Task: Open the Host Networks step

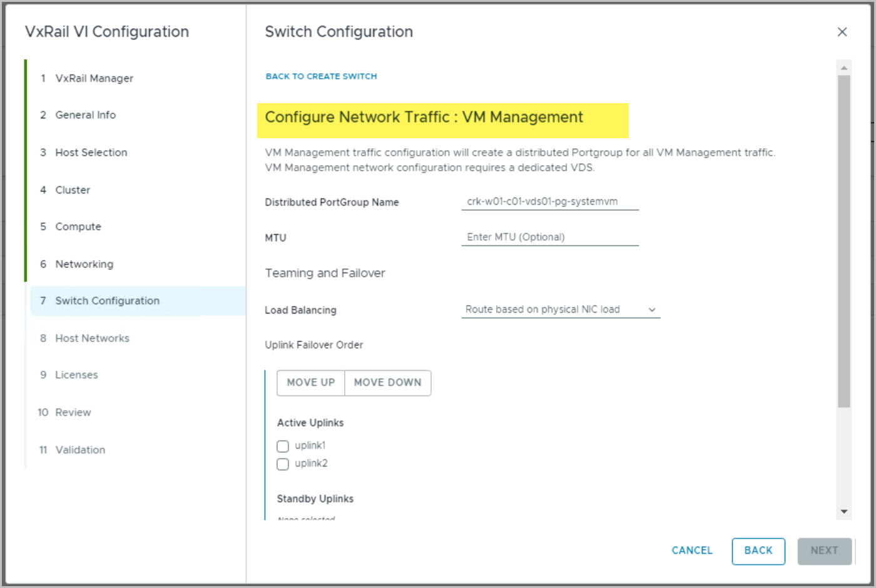Action: (x=92, y=338)
